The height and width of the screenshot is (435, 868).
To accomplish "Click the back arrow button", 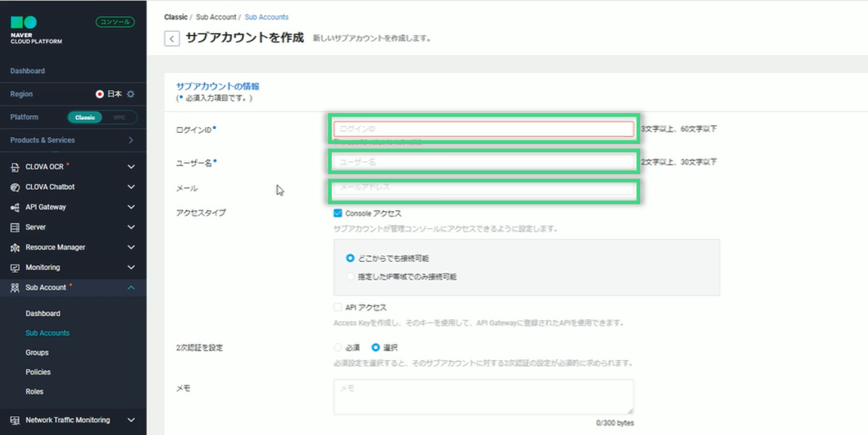I will pyautogui.click(x=172, y=38).
